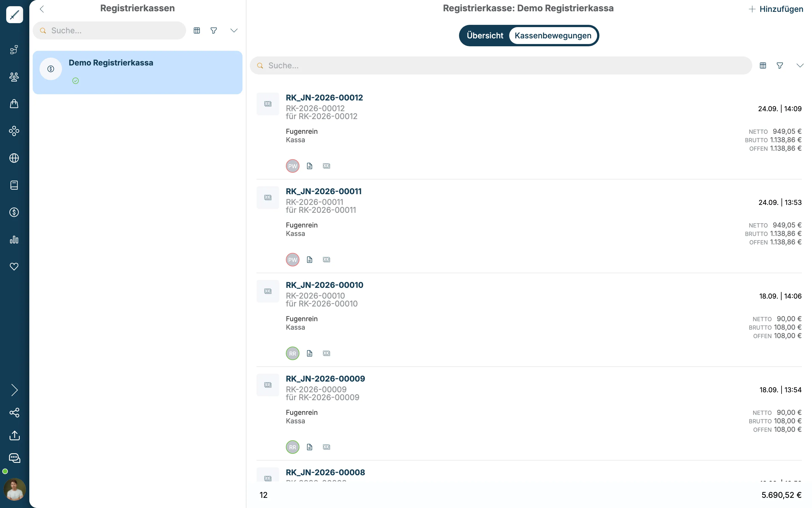Click the heading Registrierkasse: Demo Registrierkassa
The width and height of the screenshot is (812, 508).
tap(528, 8)
